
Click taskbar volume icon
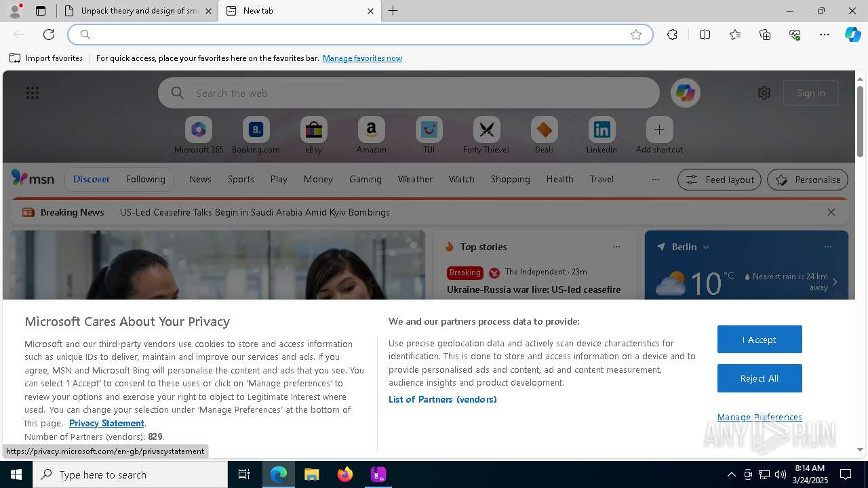coord(781,474)
